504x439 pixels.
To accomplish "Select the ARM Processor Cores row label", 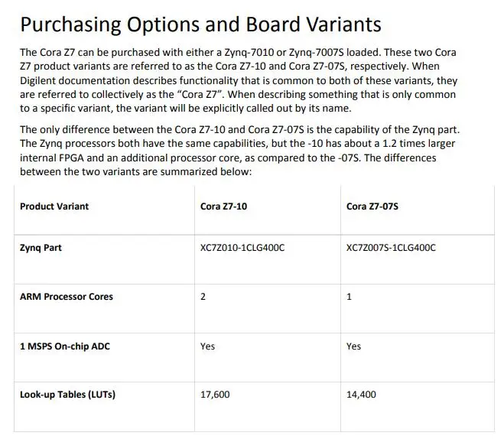I will [x=67, y=297].
